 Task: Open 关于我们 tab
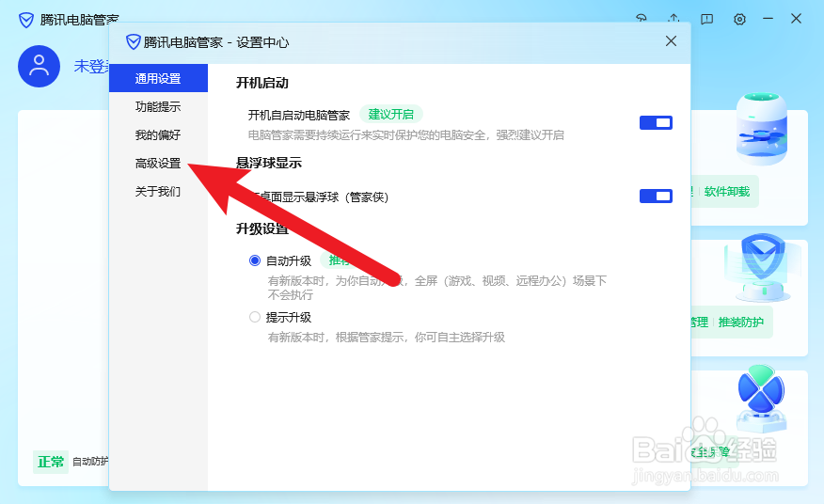point(158,191)
